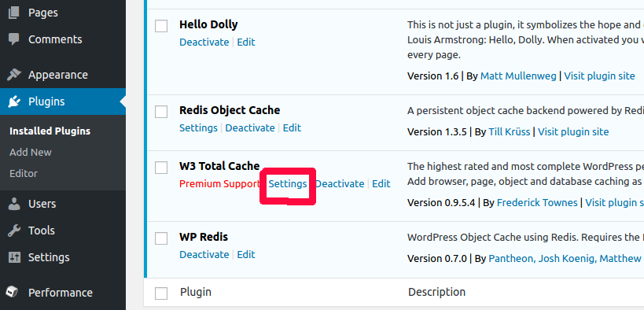This screenshot has height=310, width=644.
Task: Open W3 Total Cache Settings link
Action: point(288,184)
